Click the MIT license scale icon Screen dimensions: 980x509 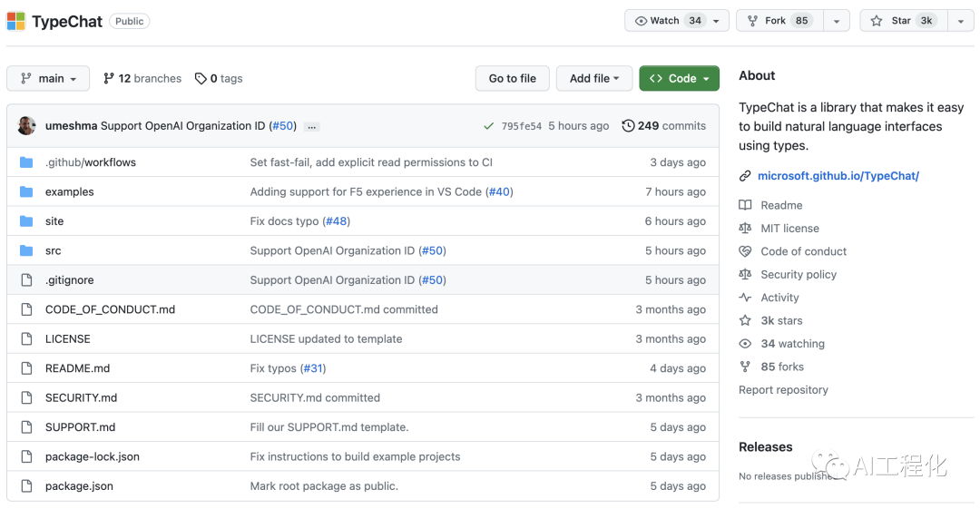click(x=745, y=229)
